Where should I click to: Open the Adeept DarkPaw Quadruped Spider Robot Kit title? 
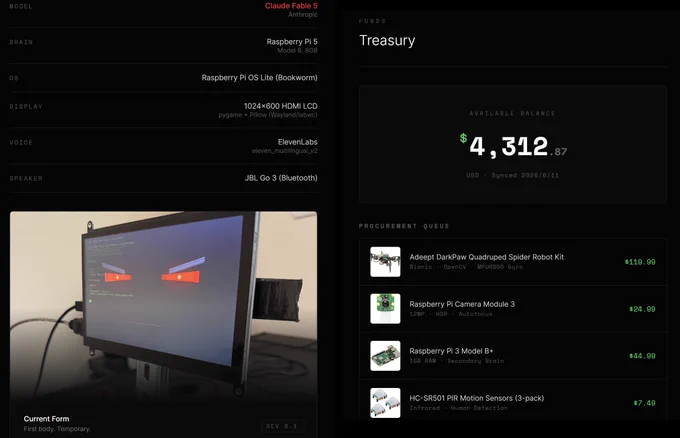487,257
